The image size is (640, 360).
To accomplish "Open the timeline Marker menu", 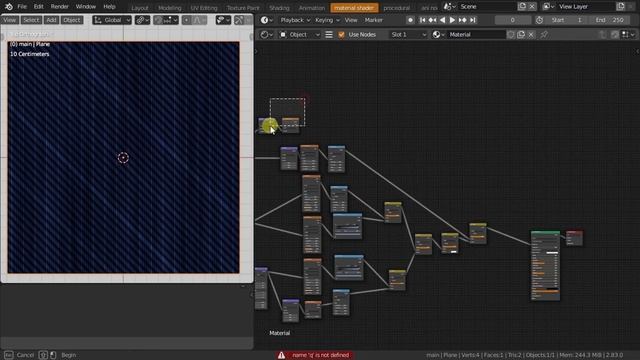I will [x=373, y=20].
